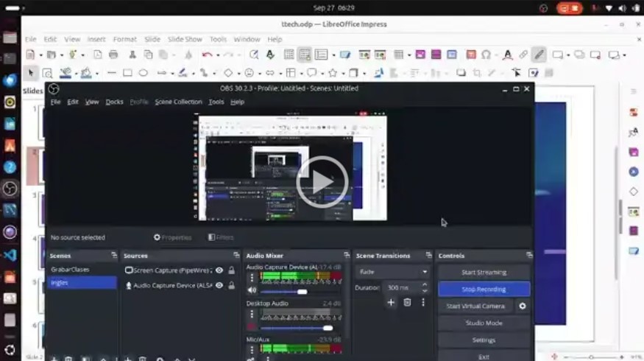Viewport: 644px width, 361px height.
Task: Lock the Screen Capture (PipeWire) source
Action: [x=232, y=270]
